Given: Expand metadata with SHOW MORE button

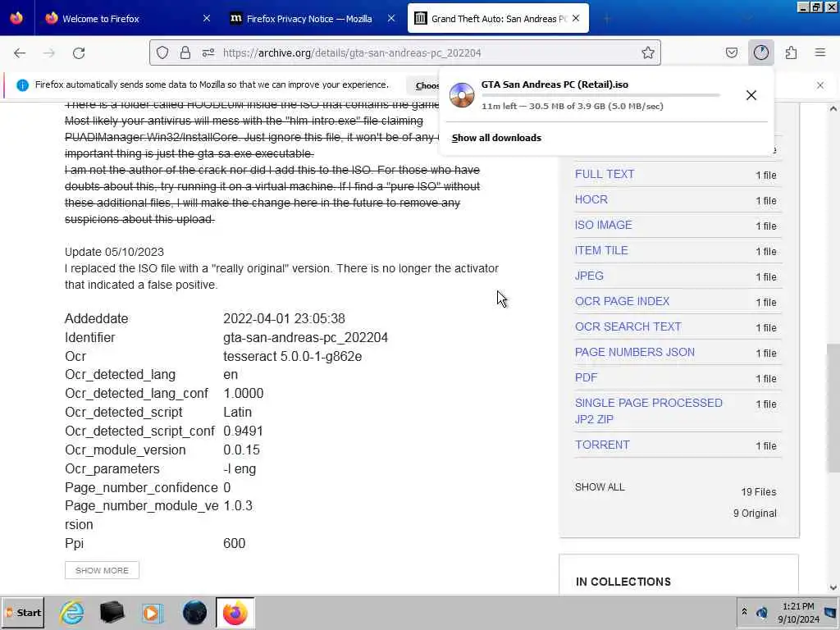Looking at the screenshot, I should [x=102, y=570].
